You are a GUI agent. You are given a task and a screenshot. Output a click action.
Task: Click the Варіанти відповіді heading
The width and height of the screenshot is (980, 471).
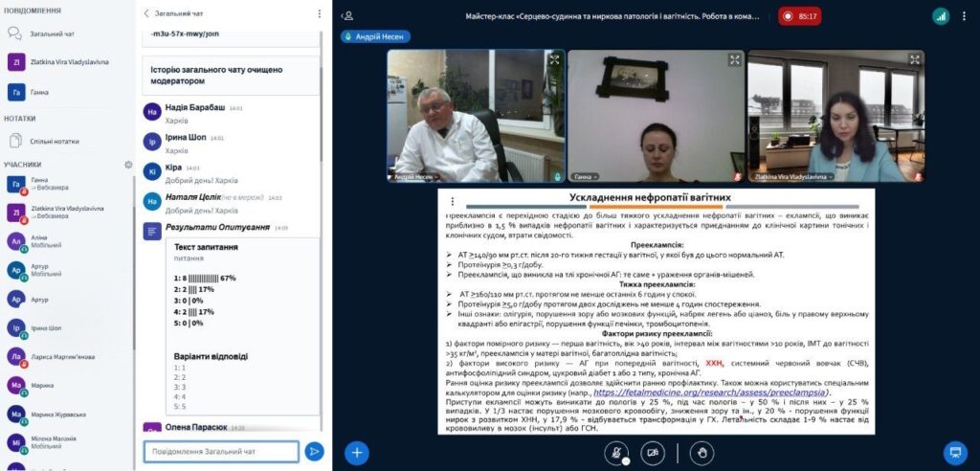click(x=211, y=356)
